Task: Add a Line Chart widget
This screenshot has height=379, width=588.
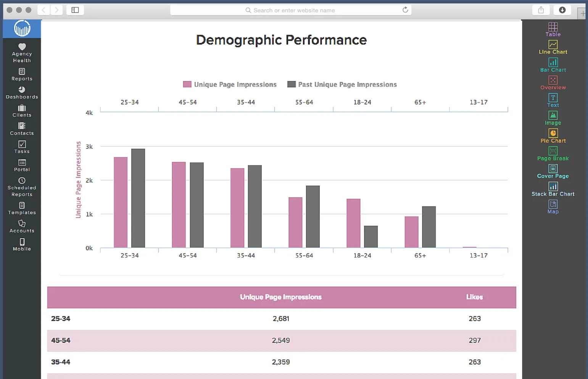Action: point(553,47)
